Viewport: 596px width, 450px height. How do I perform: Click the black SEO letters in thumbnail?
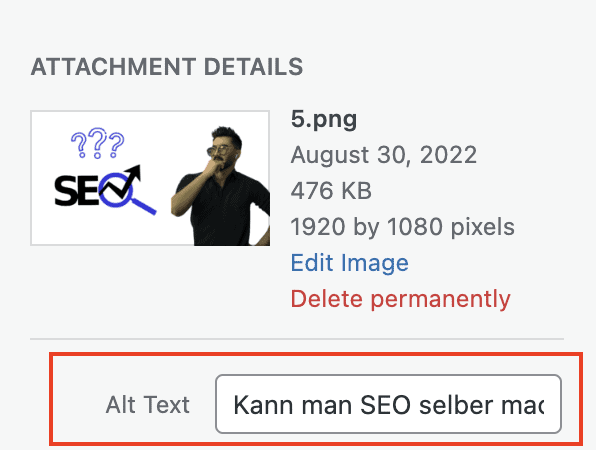[x=78, y=190]
